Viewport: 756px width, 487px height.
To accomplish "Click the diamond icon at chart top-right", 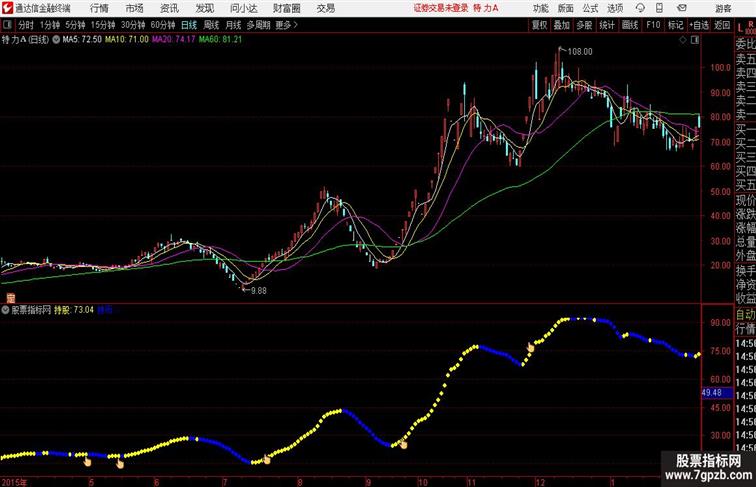I will (683, 40).
